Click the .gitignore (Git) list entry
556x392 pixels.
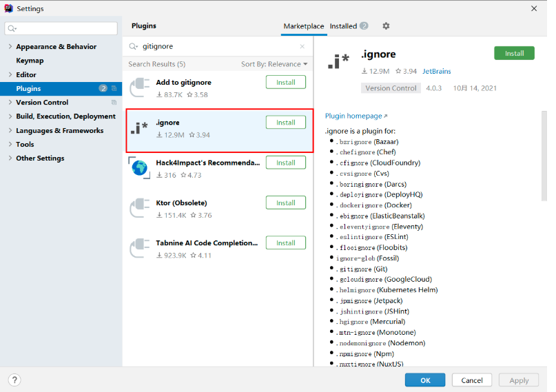pyautogui.click(x=362, y=269)
